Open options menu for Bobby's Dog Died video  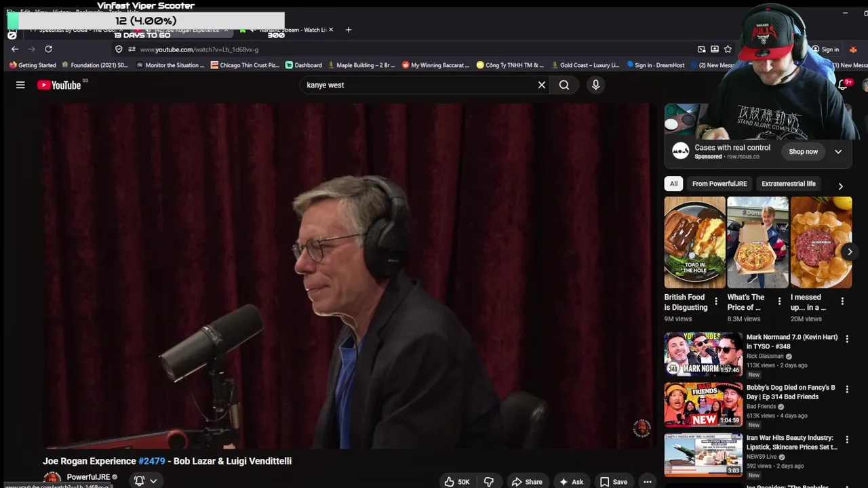click(847, 389)
